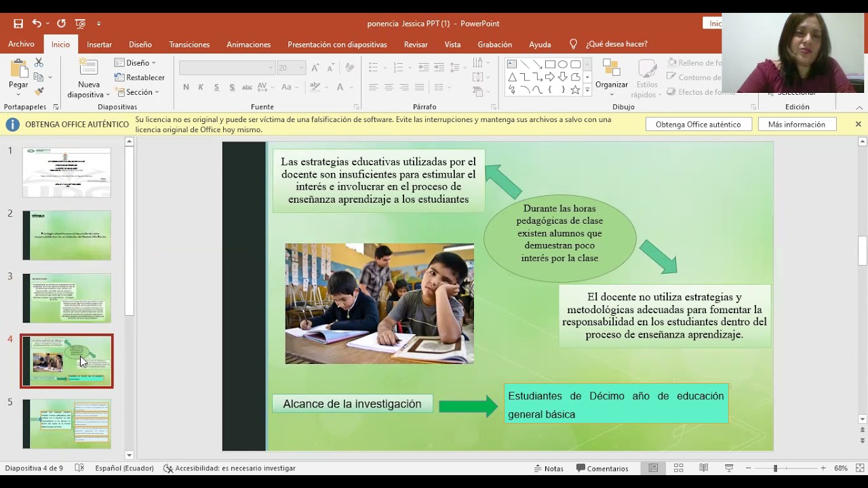Viewport: 868px width, 488px height.
Task: Select the oval shape in the gallery
Action: point(563,64)
